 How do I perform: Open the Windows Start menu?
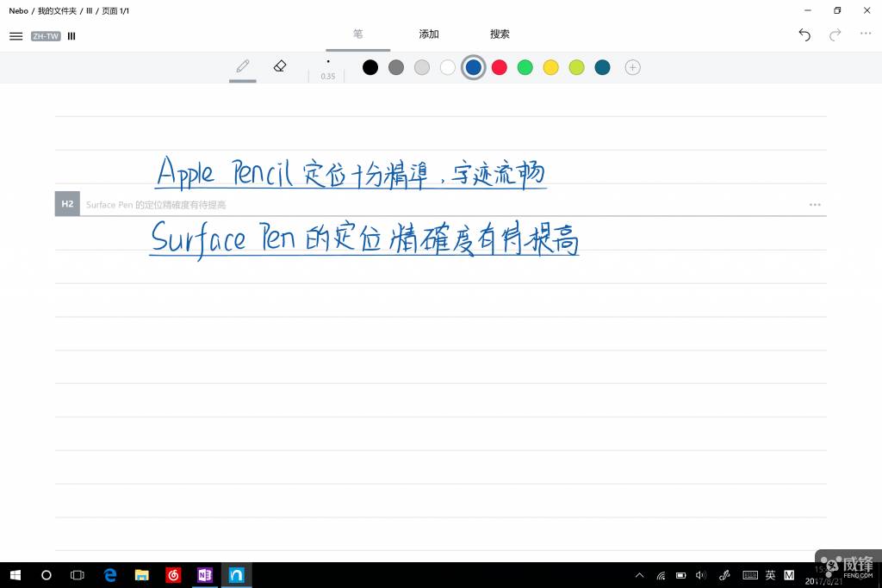click(16, 575)
